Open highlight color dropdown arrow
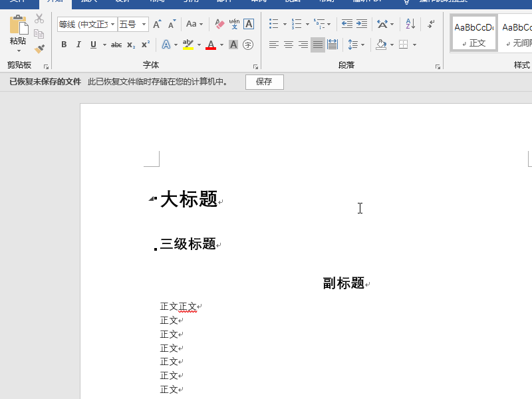This screenshot has width=532, height=399. tap(199, 45)
